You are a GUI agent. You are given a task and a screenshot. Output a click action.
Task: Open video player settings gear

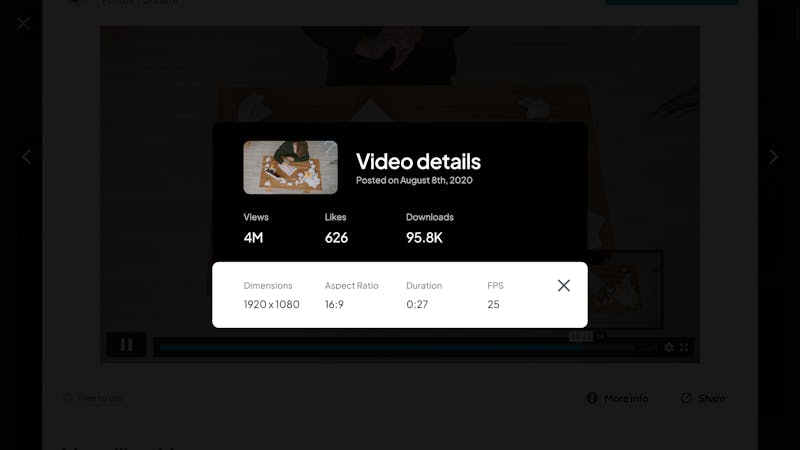[x=669, y=347]
